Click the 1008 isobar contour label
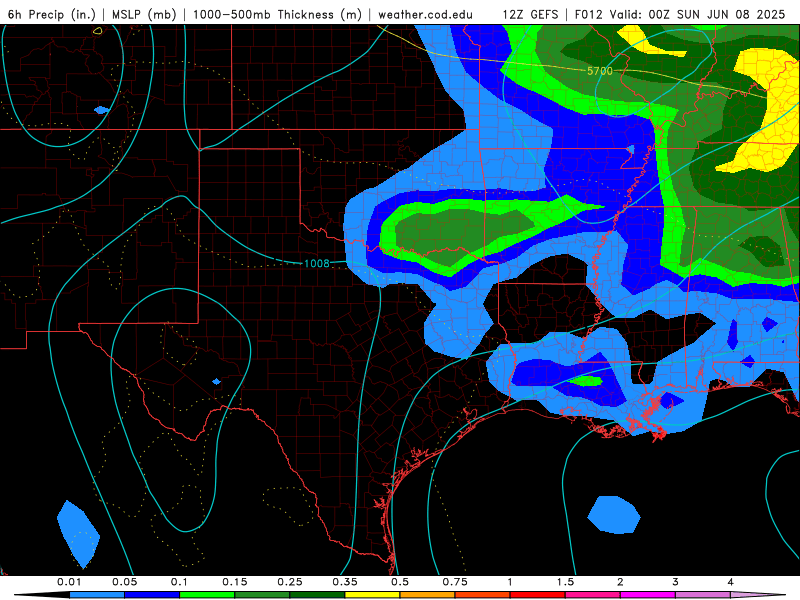The height and width of the screenshot is (600, 800). [x=317, y=263]
